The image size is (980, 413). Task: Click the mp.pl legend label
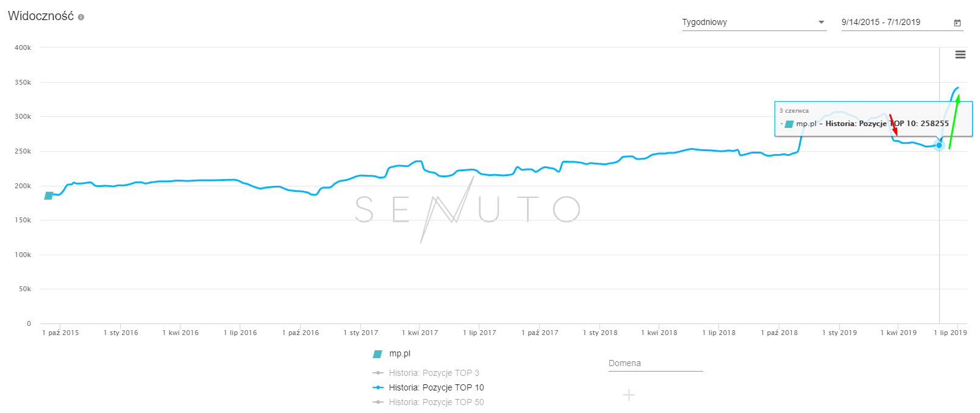coord(400,354)
